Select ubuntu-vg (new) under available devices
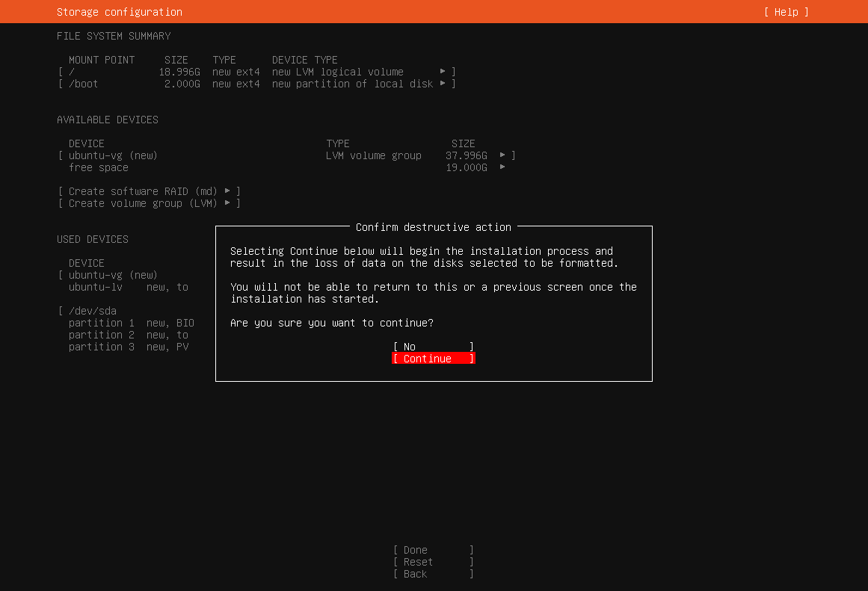 tap(113, 155)
